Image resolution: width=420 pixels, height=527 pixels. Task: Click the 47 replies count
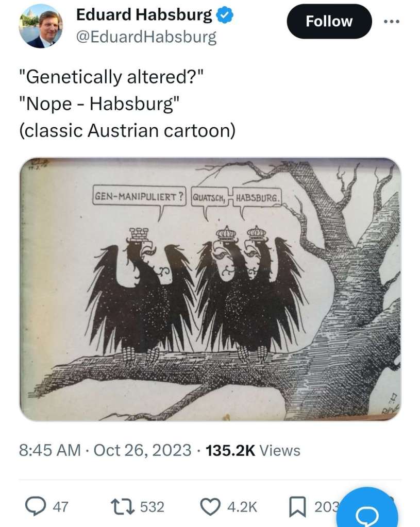(60, 507)
